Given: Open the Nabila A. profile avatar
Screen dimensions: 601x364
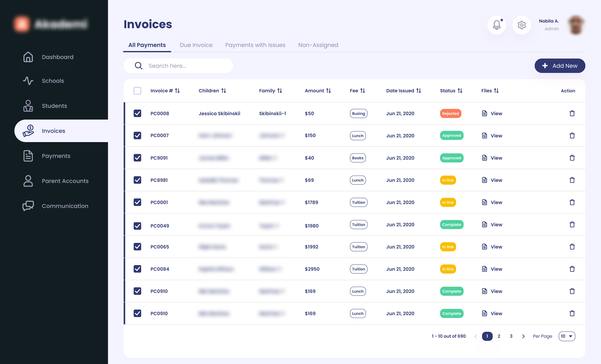Looking at the screenshot, I should click(x=576, y=25).
